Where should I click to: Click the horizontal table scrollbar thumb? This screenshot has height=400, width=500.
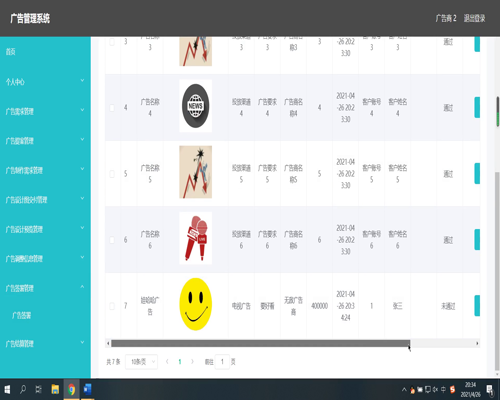point(260,343)
